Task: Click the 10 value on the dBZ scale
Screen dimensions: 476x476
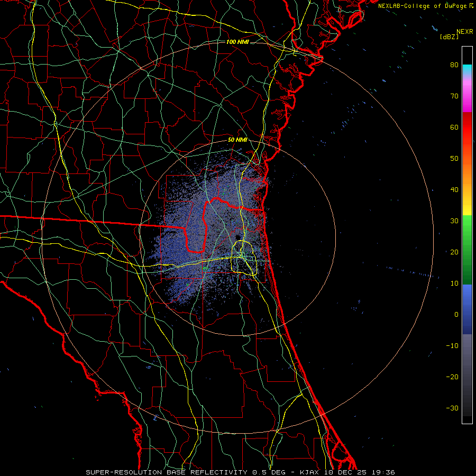Action: 454,283
